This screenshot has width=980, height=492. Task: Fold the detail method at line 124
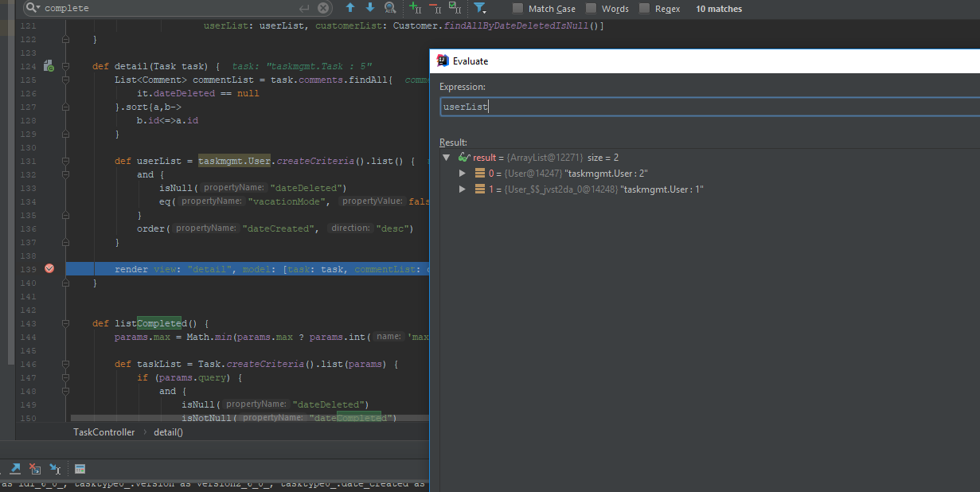point(66,66)
